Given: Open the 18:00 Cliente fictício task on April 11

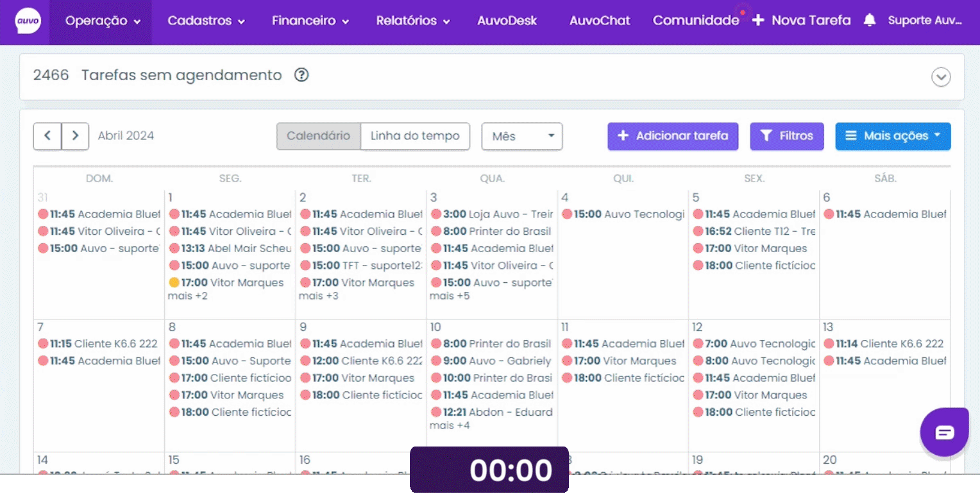Looking at the screenshot, I should [x=623, y=378].
